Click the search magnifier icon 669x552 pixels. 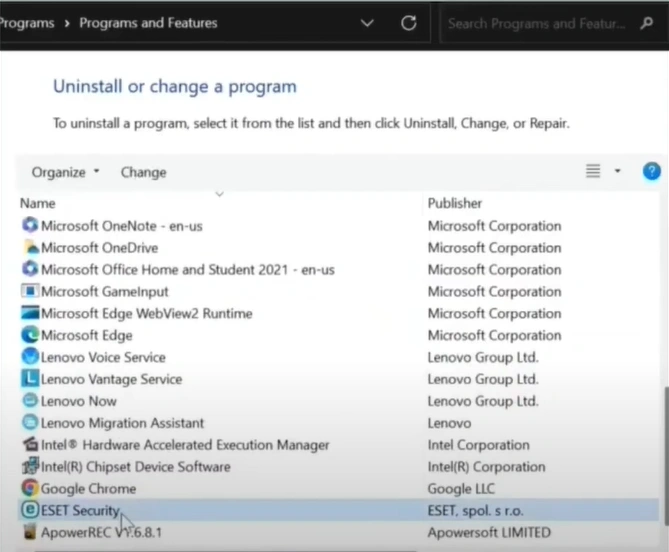(x=646, y=23)
